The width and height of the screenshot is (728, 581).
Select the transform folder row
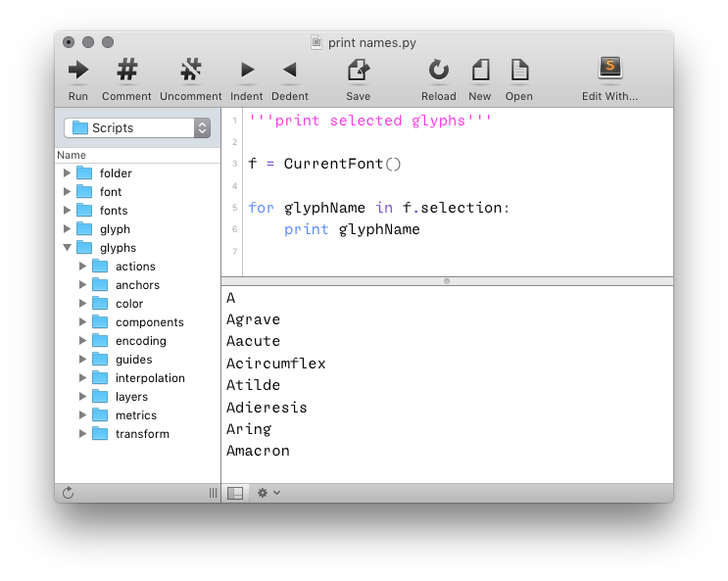click(137, 433)
